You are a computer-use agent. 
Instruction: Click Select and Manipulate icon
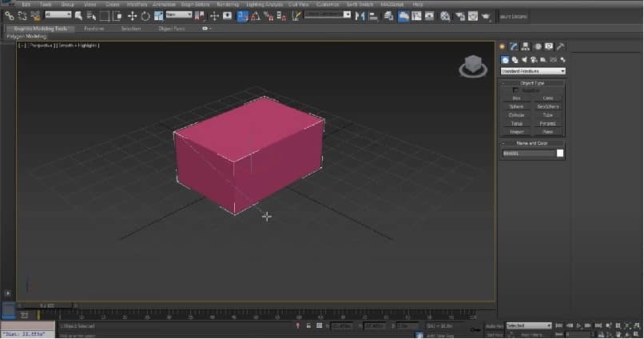214,16
